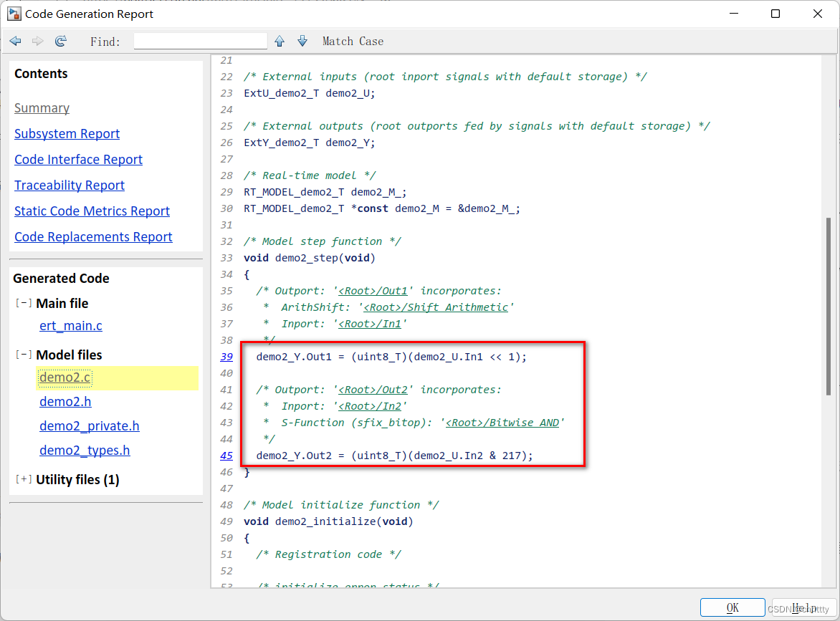
Task: Click the Forward navigation arrow
Action: pos(37,42)
